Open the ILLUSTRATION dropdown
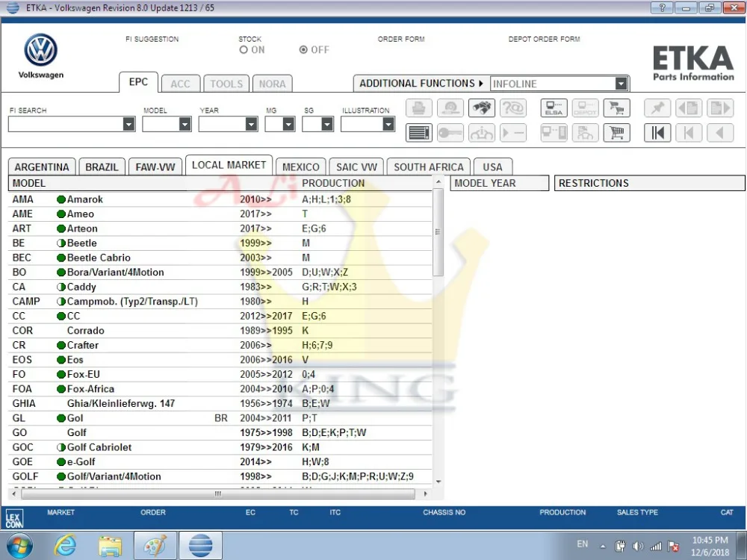The height and width of the screenshot is (560, 747). coord(388,124)
